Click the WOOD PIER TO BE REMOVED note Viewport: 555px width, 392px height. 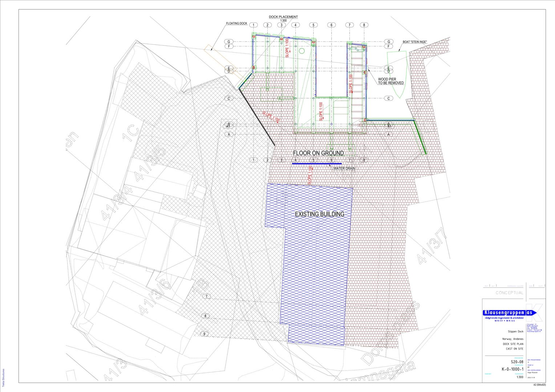click(x=390, y=81)
